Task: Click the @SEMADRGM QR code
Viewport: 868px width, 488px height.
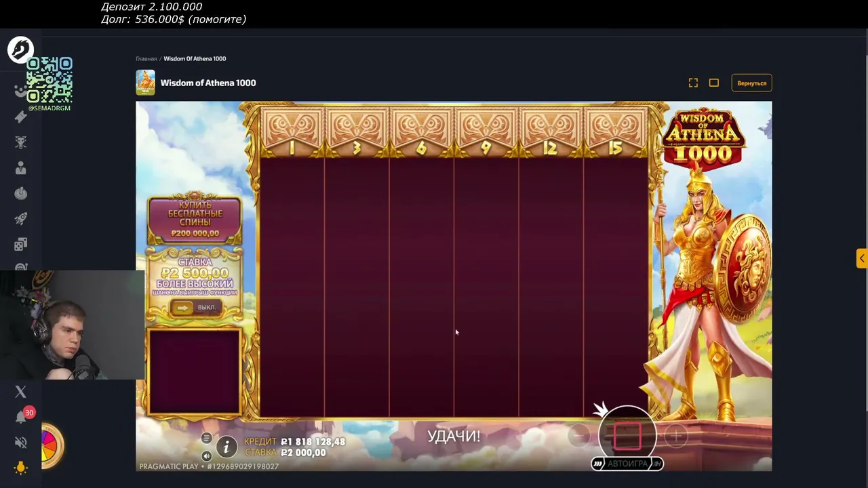Action: (x=50, y=81)
